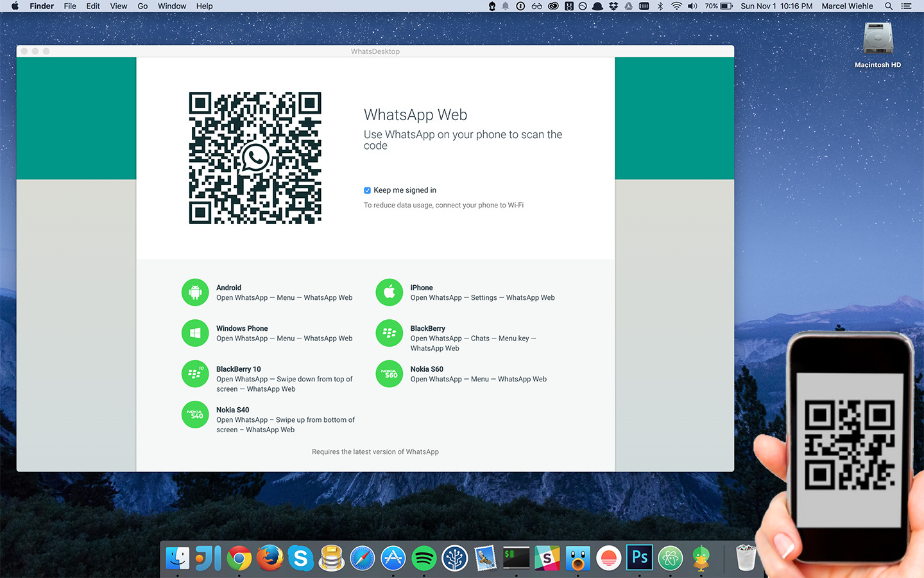Click the green iPhone Apple icon
This screenshot has width=924, height=578.
click(389, 292)
